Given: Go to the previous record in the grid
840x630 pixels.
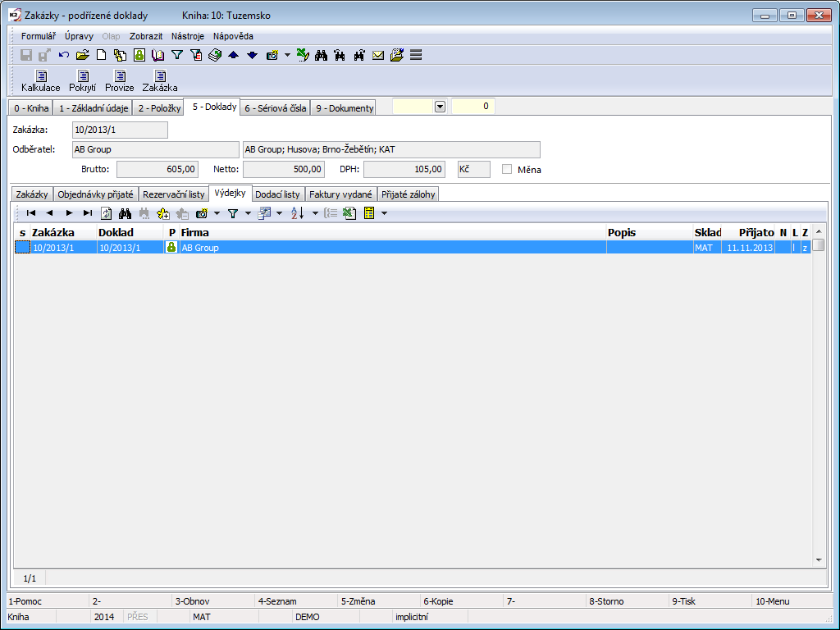Looking at the screenshot, I should (50, 213).
